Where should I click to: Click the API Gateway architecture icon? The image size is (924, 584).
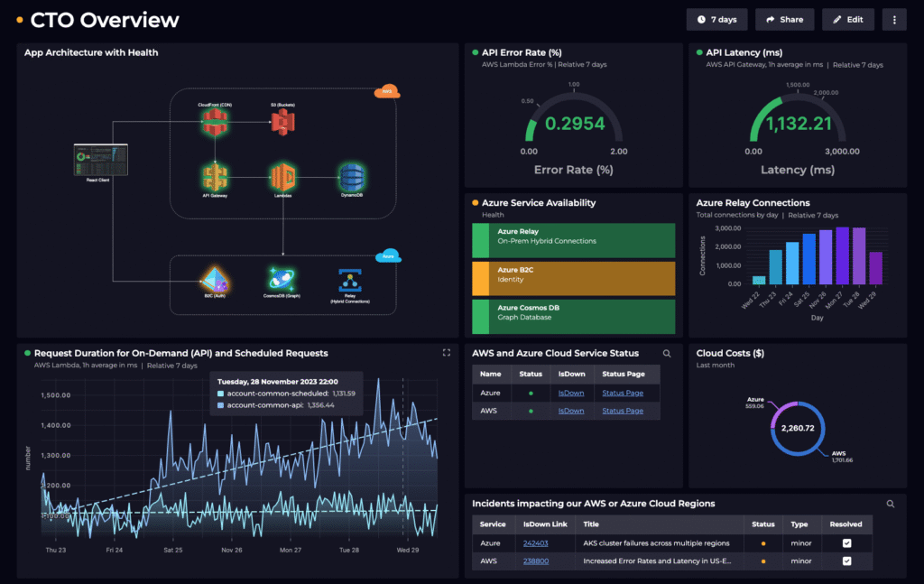point(214,175)
